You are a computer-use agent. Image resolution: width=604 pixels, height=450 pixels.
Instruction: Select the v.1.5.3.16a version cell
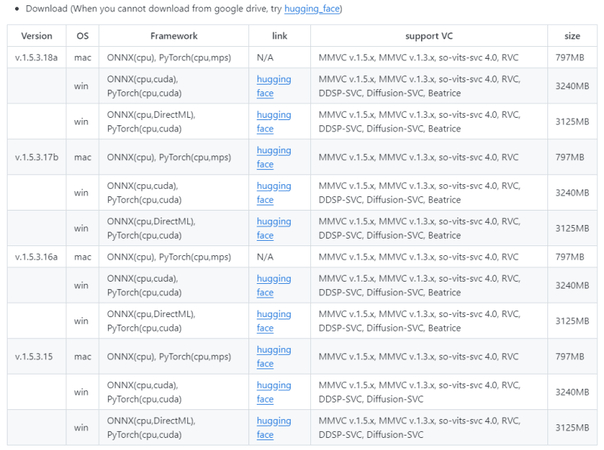click(37, 257)
